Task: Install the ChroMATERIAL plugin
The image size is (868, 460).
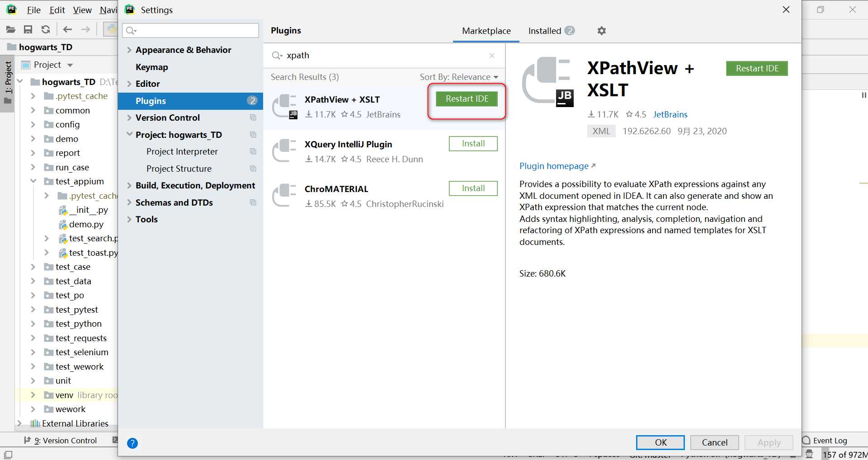Action: point(473,188)
